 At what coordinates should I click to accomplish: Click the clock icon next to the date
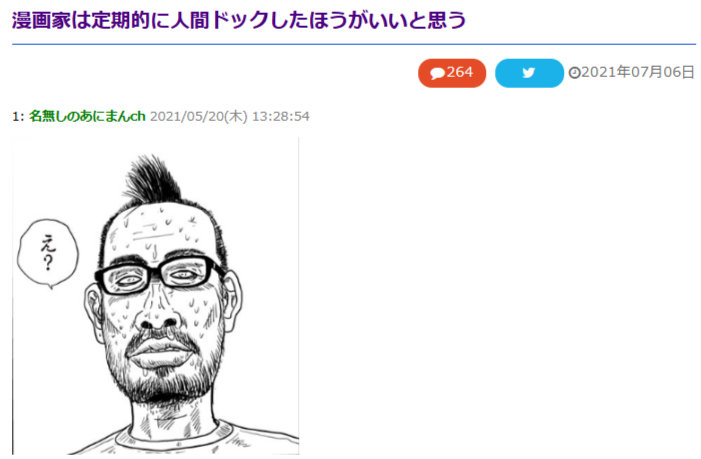(574, 73)
